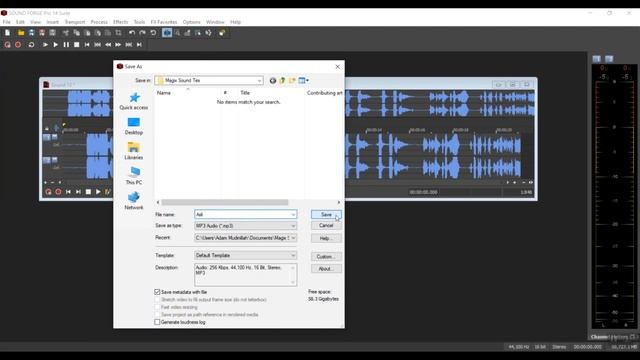The image size is (640, 360).
Task: Toggle Loop playback in transport toolbar
Action: (x=31, y=44)
